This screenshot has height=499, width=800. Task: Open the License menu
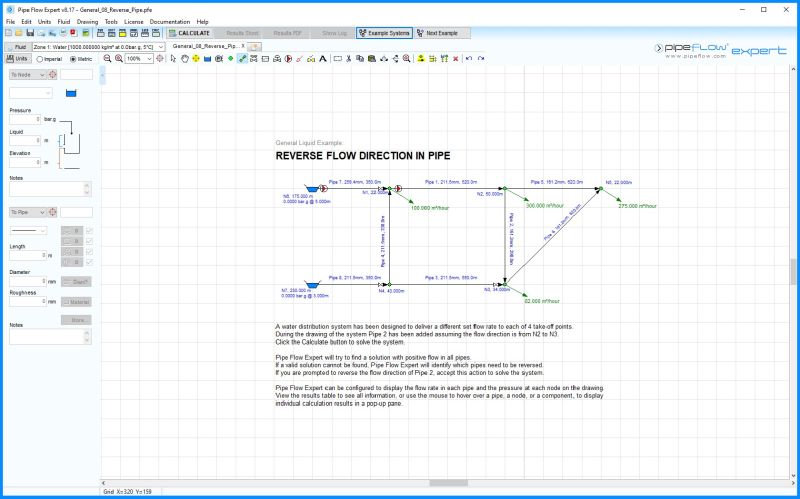point(134,22)
